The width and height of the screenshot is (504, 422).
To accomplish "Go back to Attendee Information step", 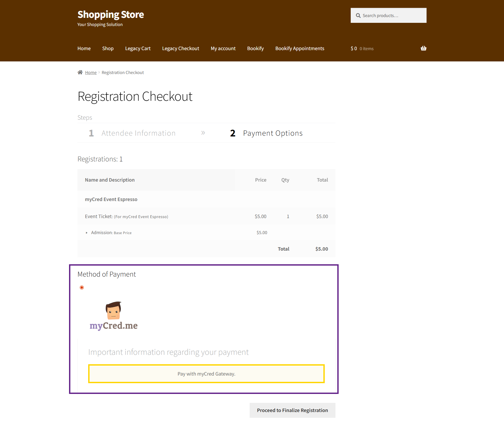I will click(x=138, y=133).
